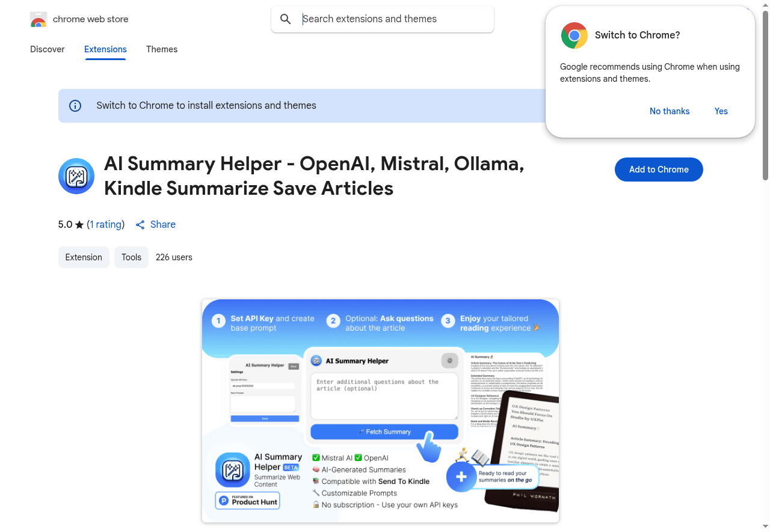Open the Share option

coord(155,224)
